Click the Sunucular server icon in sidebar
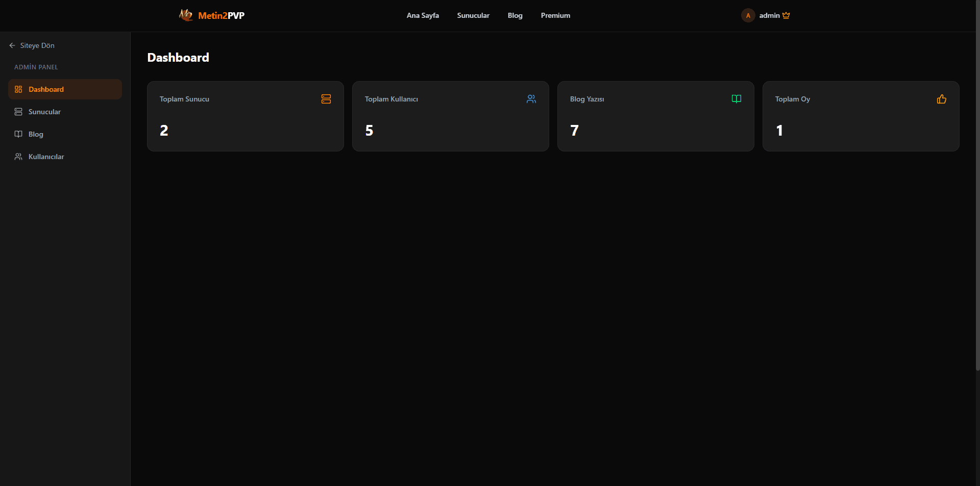 [x=18, y=111]
